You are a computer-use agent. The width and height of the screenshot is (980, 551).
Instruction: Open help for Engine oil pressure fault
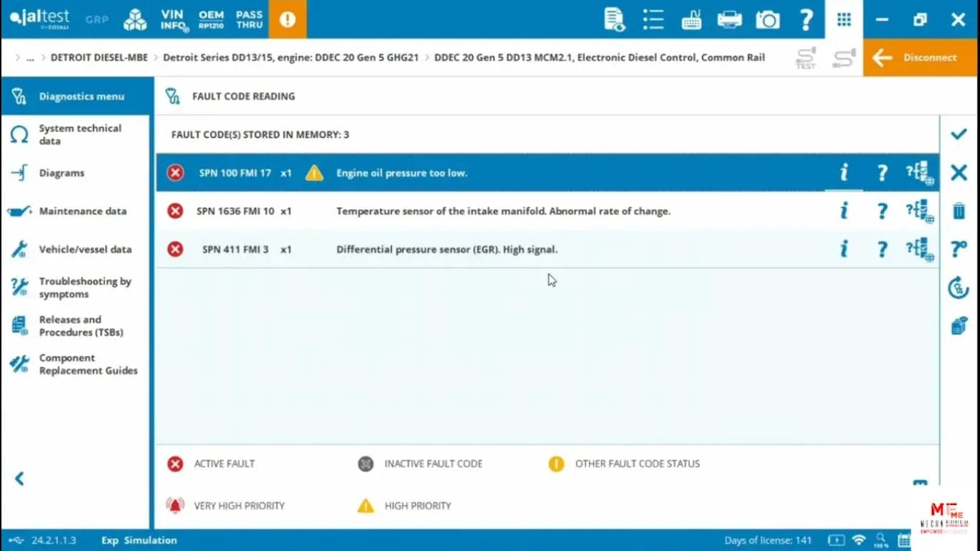882,172
